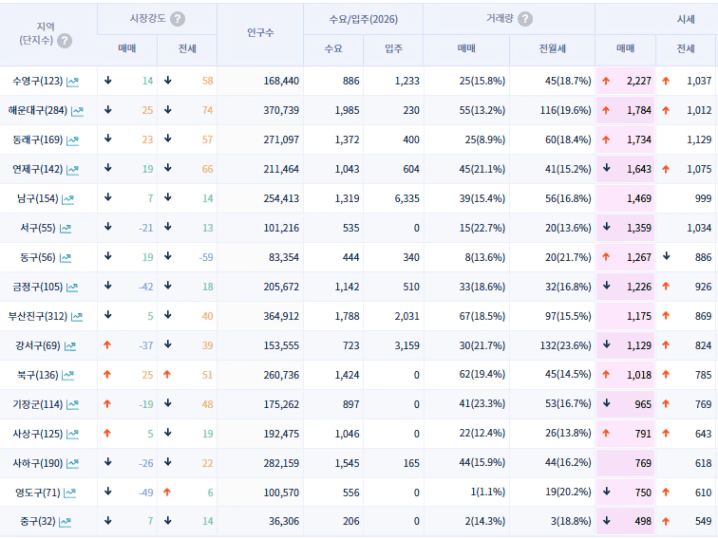This screenshot has width=718, height=539.
Task: Select the 연제구(142) region link
Action: click(x=38, y=169)
